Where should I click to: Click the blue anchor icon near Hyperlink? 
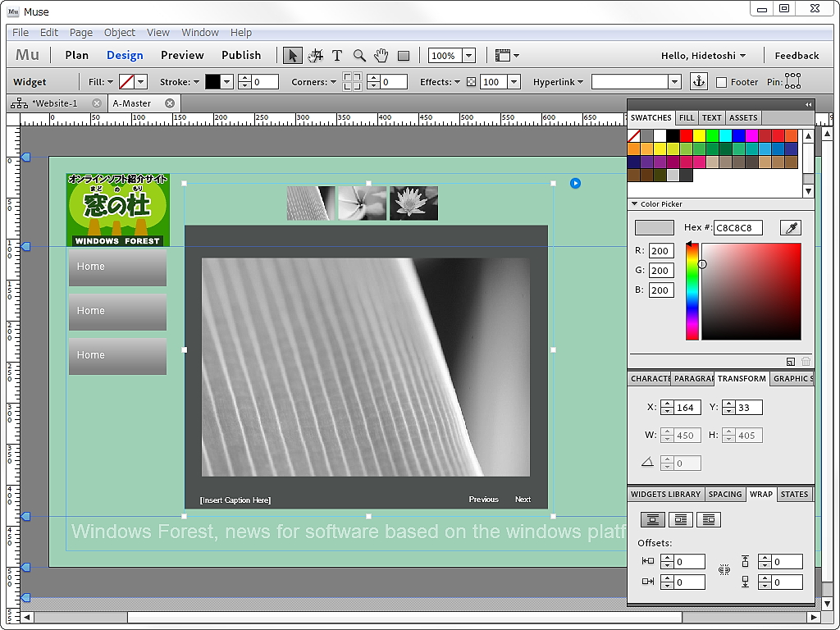coord(698,81)
